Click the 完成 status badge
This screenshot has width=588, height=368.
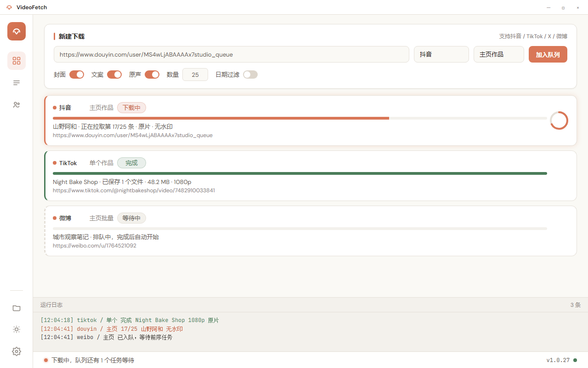(x=131, y=163)
